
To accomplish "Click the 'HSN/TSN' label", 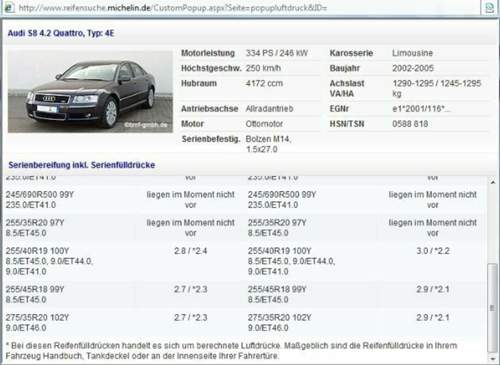I will (x=347, y=124).
